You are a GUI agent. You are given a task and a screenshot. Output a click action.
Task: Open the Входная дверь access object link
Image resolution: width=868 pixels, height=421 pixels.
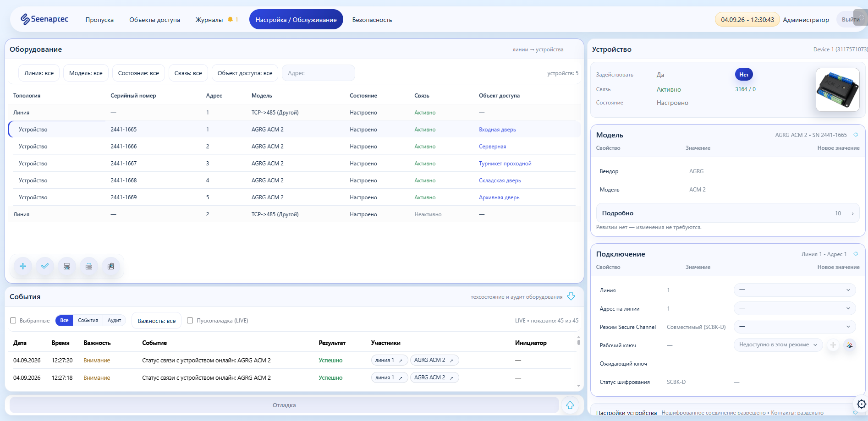[x=497, y=130]
